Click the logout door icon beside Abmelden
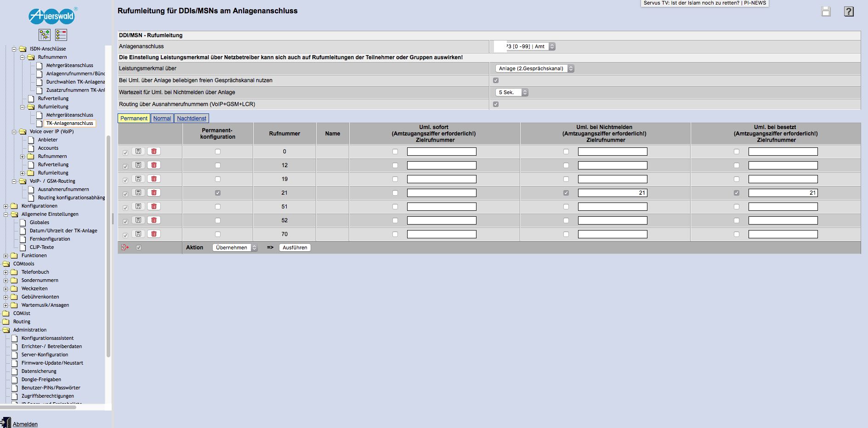 point(6,422)
